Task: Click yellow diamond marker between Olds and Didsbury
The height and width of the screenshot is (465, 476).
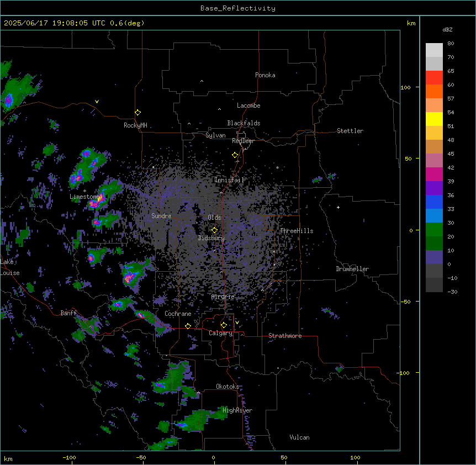Action: pyautogui.click(x=215, y=230)
